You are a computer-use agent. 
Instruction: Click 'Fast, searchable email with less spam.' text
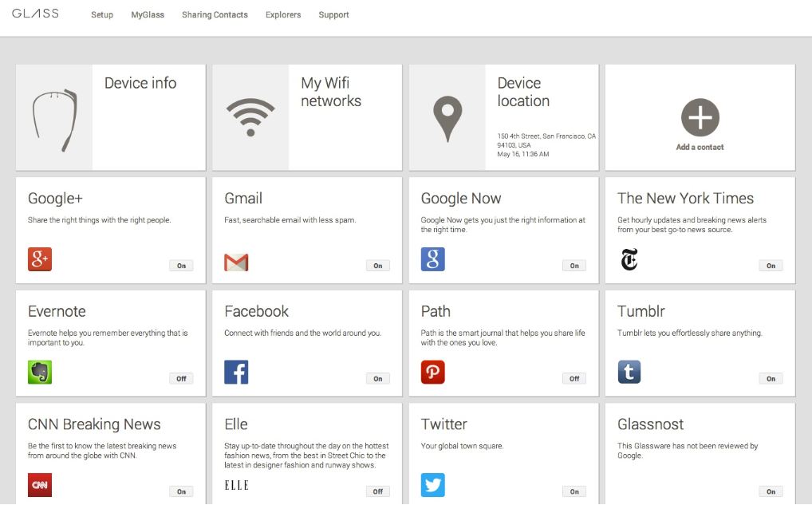pos(290,220)
